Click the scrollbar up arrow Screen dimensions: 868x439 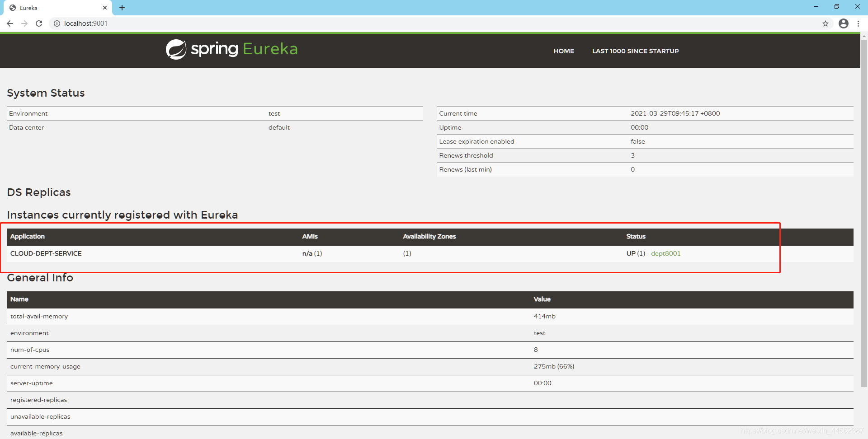tap(864, 36)
